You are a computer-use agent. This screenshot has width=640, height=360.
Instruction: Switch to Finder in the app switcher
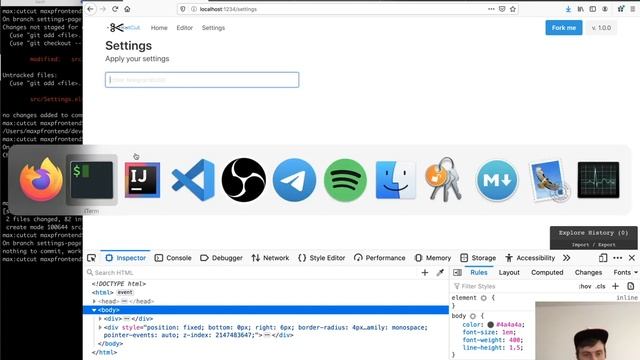point(396,180)
